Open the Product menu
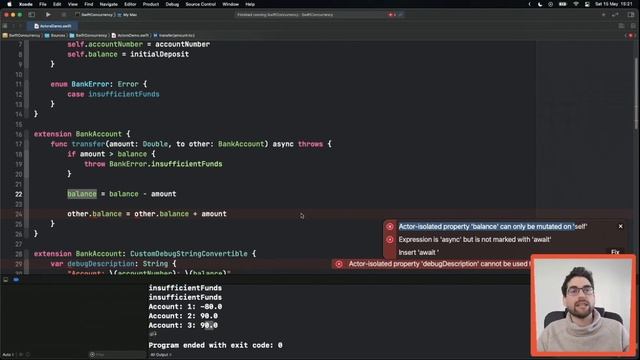The width and height of the screenshot is (640, 360). tap(151, 4)
